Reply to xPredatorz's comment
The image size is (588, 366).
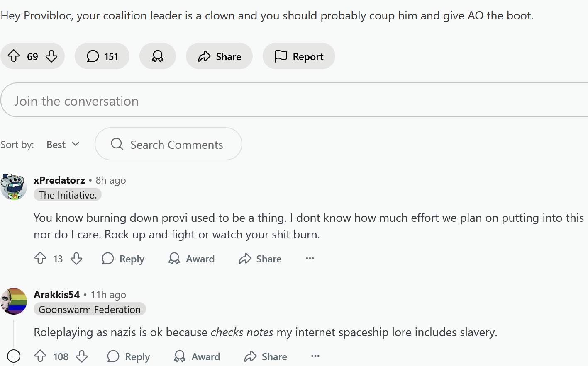tap(123, 259)
